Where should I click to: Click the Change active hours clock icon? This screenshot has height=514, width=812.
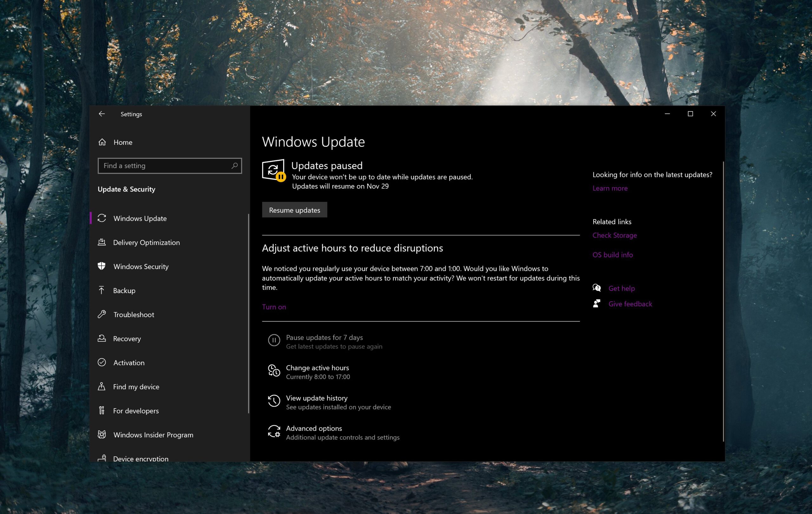[274, 370]
